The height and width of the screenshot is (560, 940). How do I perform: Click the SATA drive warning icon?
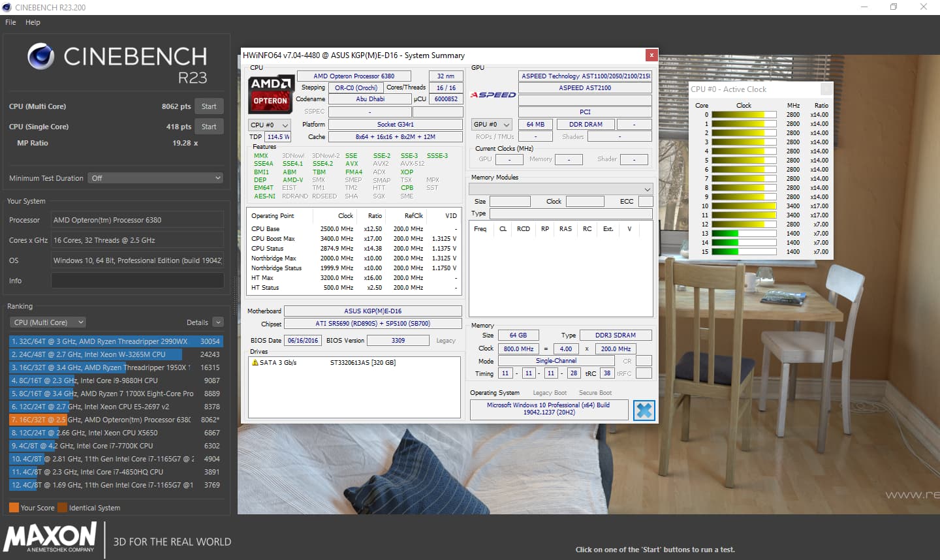click(x=255, y=362)
